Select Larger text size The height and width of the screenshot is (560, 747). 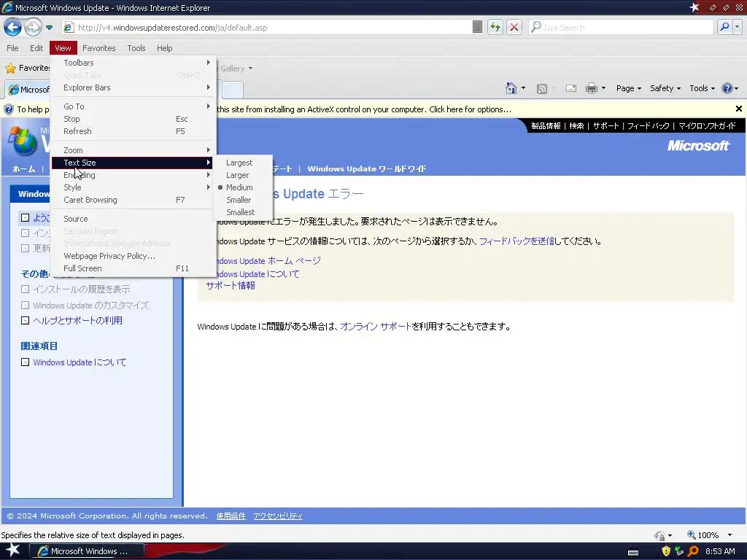coord(242,175)
